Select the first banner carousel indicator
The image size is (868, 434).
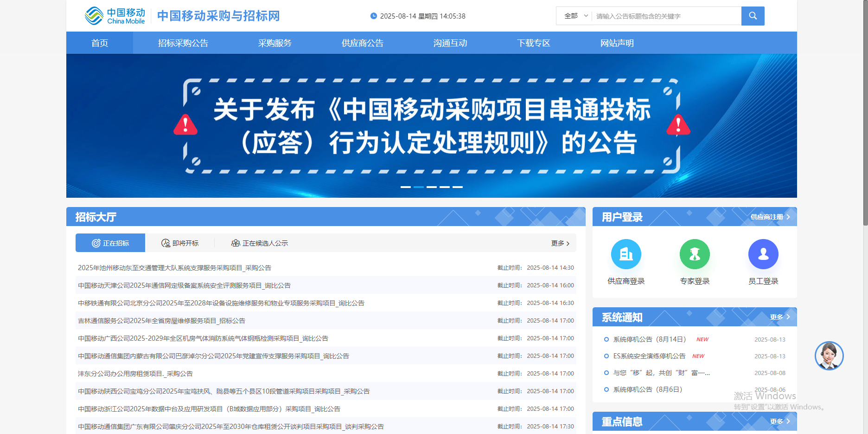(406, 187)
